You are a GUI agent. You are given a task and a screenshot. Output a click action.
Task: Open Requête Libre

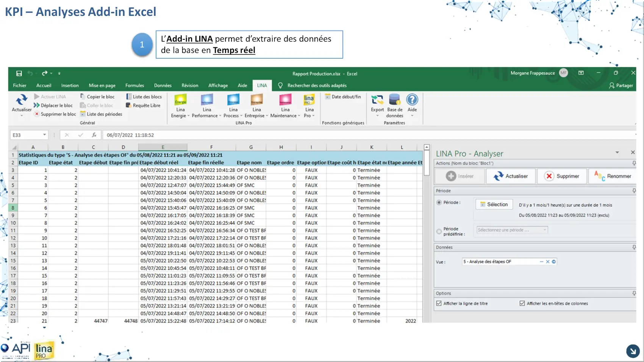click(x=143, y=105)
